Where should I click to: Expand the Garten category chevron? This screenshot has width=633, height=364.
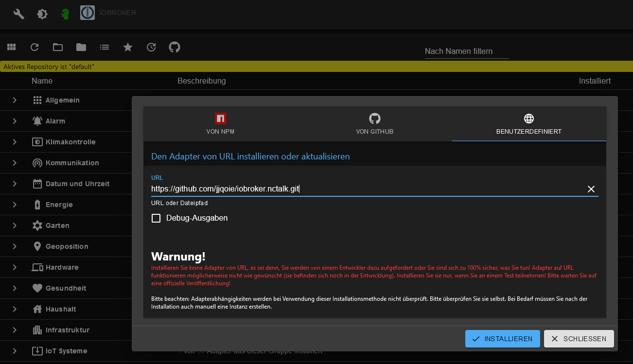(x=15, y=225)
